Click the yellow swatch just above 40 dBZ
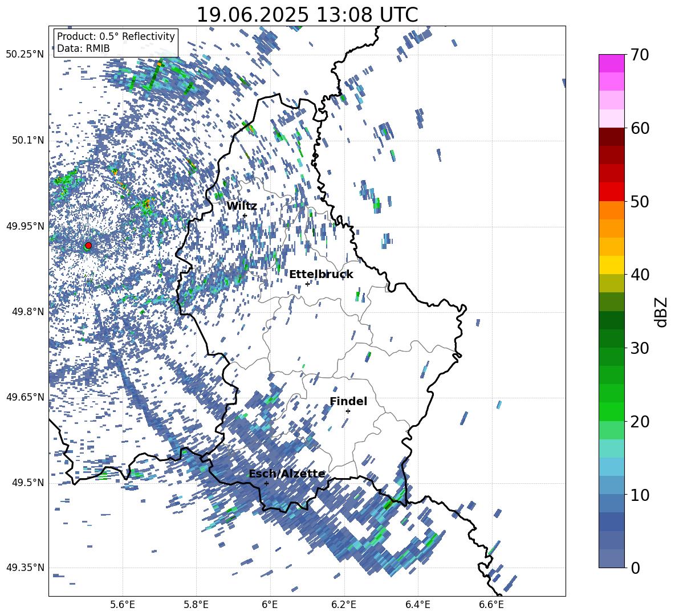This screenshot has width=675, height=616. point(611,265)
